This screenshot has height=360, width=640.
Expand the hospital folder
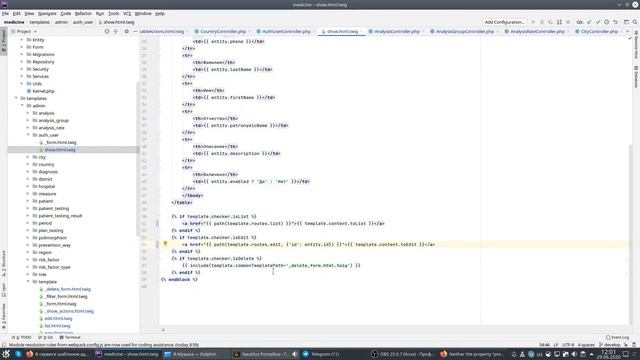pyautogui.click(x=28, y=187)
